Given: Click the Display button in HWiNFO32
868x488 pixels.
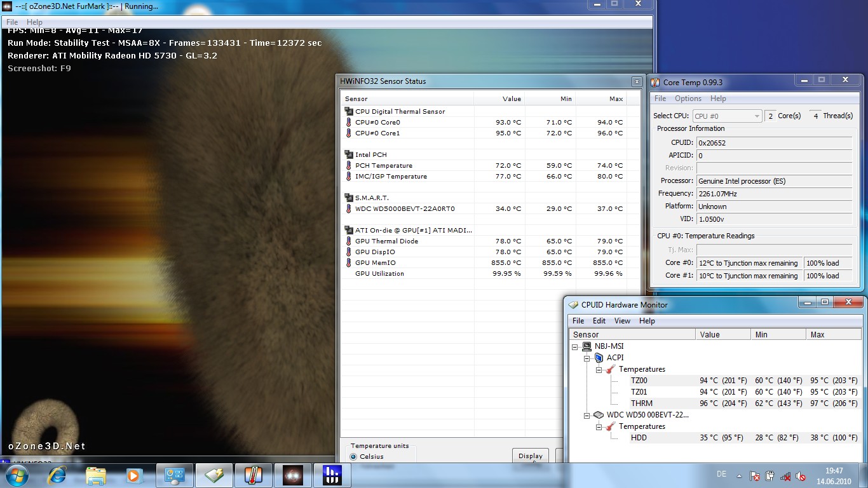Looking at the screenshot, I should (531, 456).
